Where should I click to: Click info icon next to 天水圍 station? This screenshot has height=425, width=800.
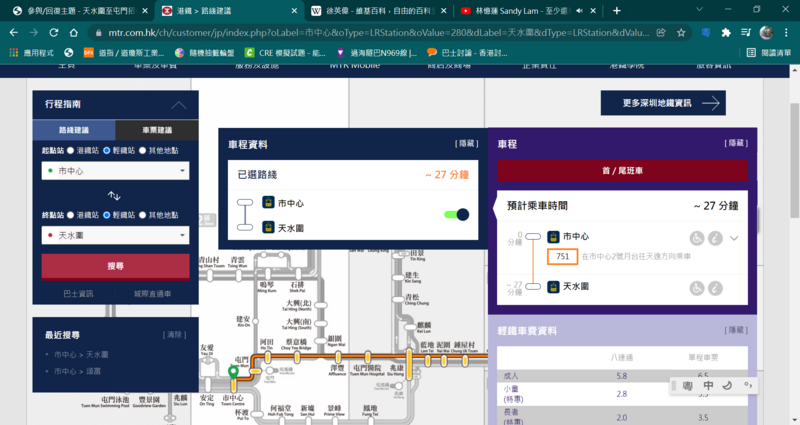click(714, 288)
